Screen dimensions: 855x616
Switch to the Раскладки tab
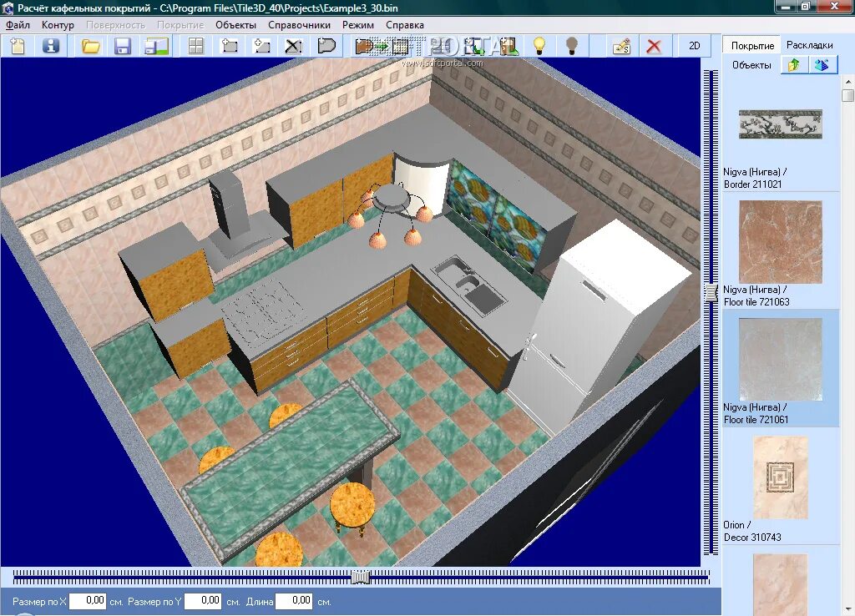[x=809, y=45]
